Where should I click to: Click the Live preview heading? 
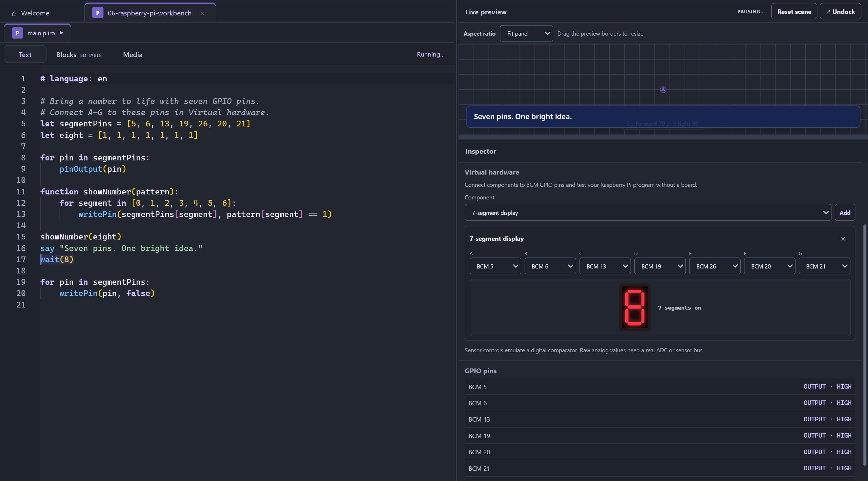click(x=486, y=12)
